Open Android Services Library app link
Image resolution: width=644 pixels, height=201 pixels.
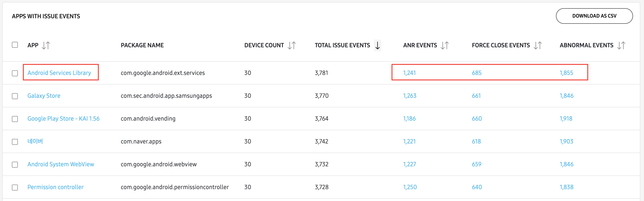pos(59,73)
